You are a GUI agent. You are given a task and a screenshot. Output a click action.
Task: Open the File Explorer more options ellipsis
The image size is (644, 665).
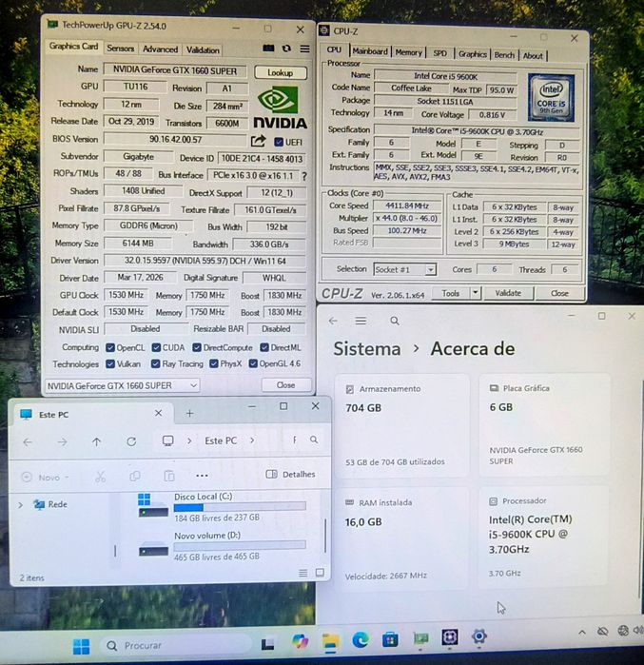pos(202,476)
